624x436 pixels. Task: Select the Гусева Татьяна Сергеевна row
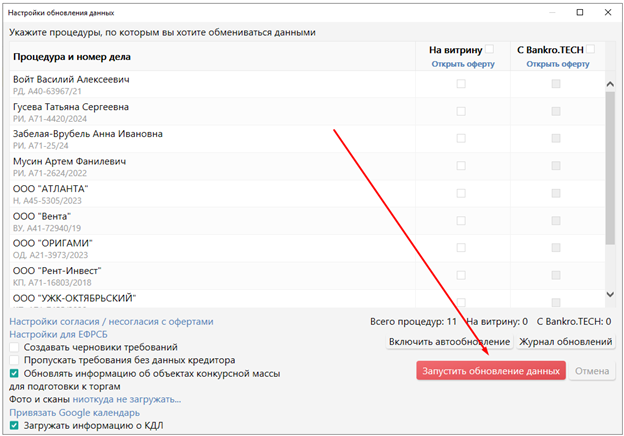(x=307, y=112)
